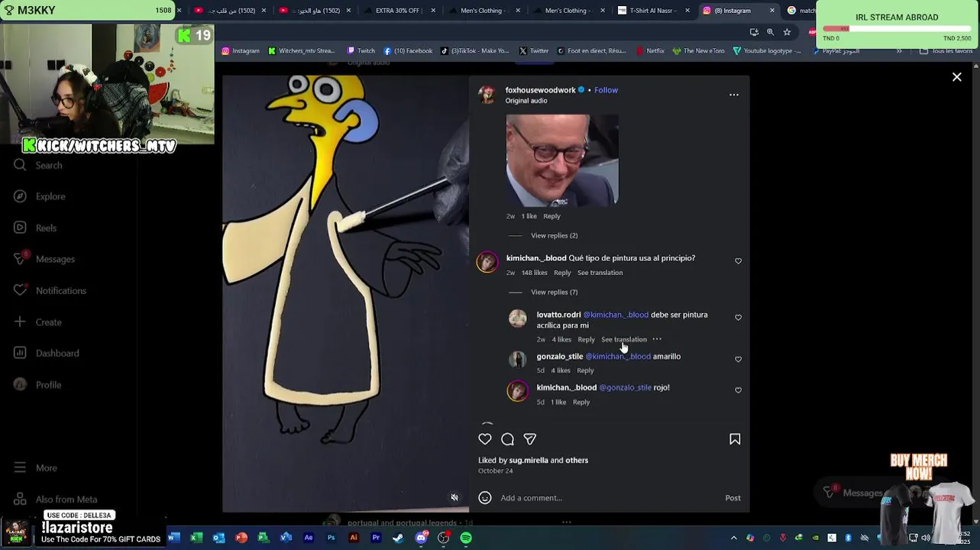Reply to gonzalo_stile's comment

(x=585, y=370)
